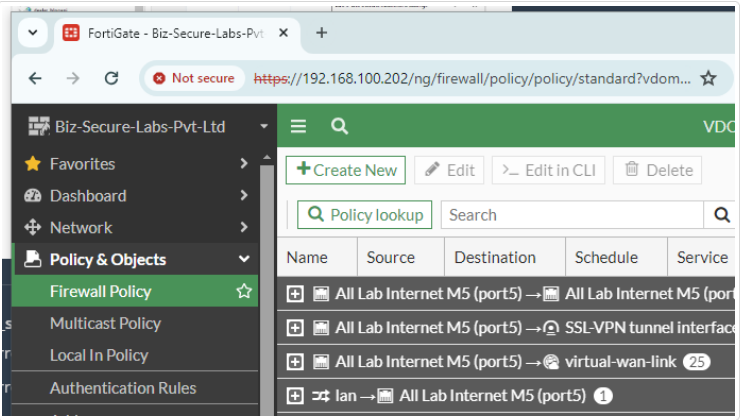Select Local In Policy in sidebar
The image size is (740, 420).
99,355
